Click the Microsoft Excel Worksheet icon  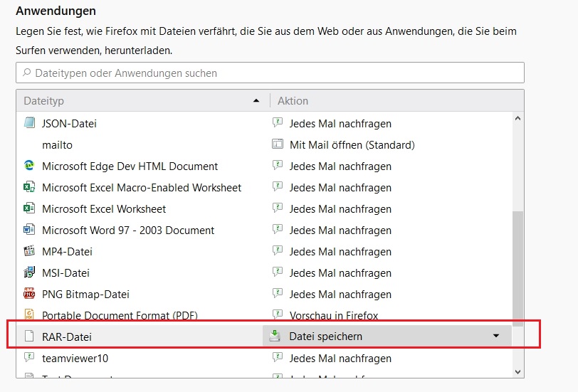tap(29, 208)
